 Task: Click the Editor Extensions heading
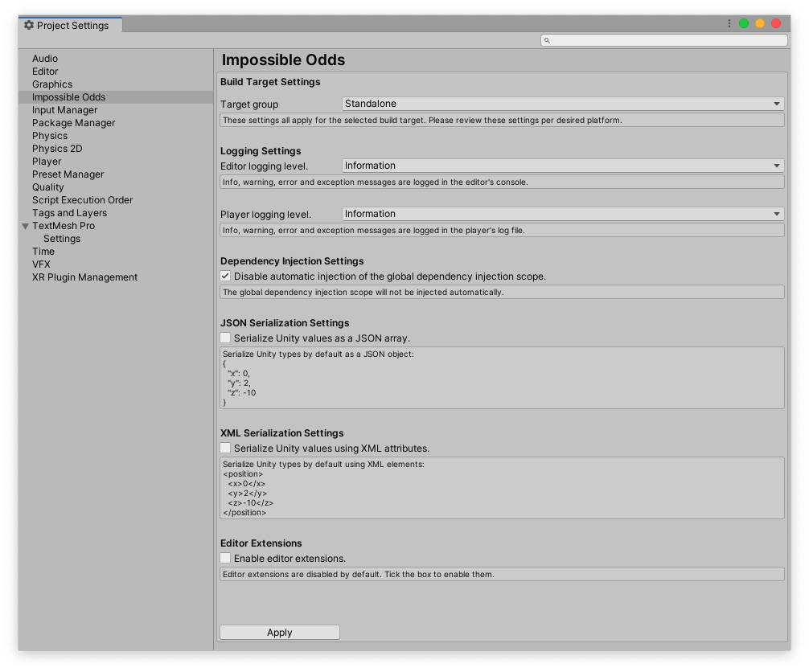(x=261, y=543)
